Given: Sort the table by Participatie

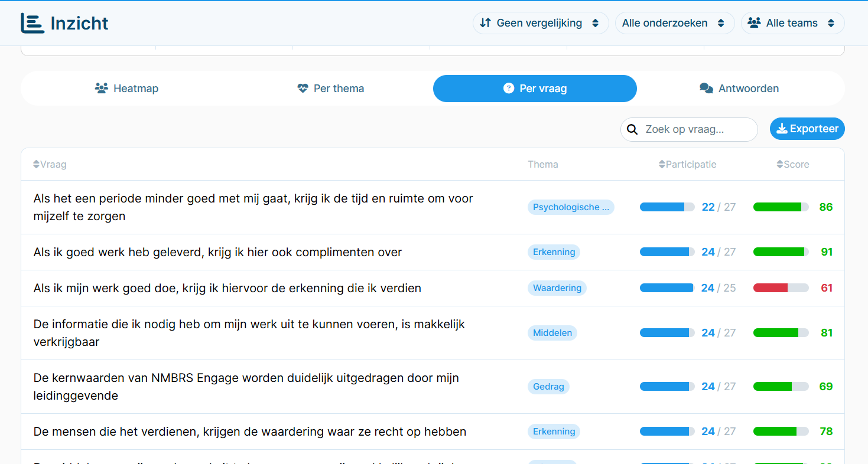Looking at the screenshot, I should 688,165.
